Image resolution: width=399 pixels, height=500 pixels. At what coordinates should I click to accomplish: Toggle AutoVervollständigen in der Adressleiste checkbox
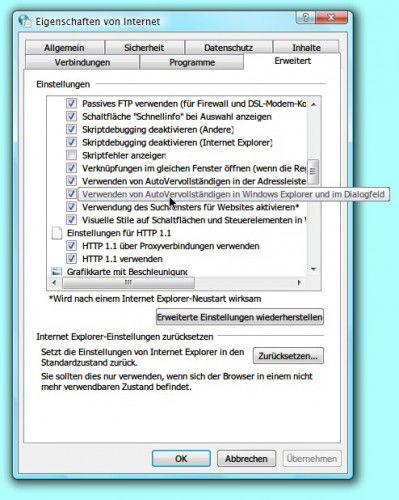(x=71, y=181)
